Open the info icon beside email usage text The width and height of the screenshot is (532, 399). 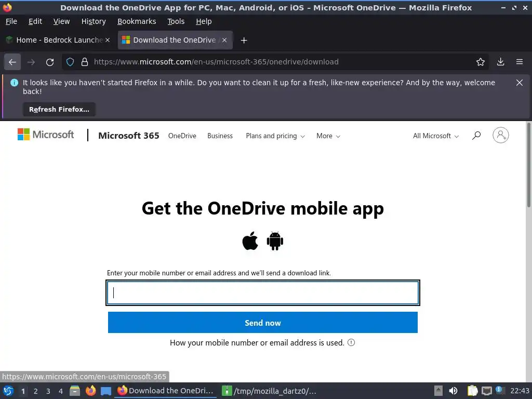pos(351,342)
